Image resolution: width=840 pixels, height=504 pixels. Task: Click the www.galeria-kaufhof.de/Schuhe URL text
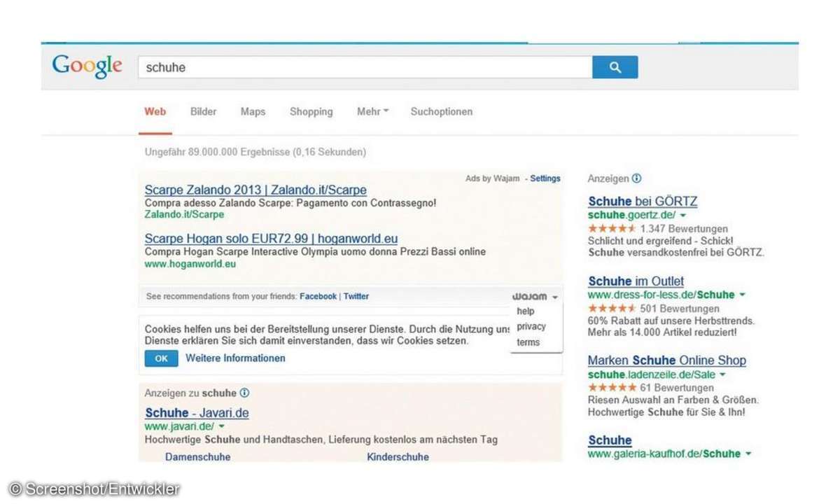point(664,454)
